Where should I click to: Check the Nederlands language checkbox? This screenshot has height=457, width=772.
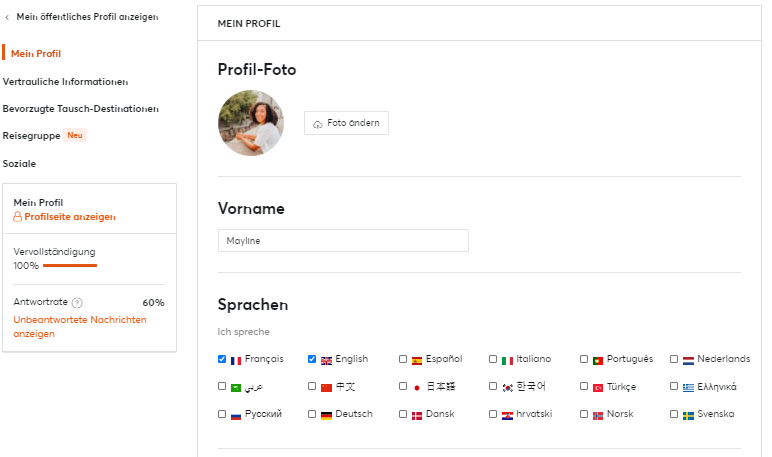(674, 359)
